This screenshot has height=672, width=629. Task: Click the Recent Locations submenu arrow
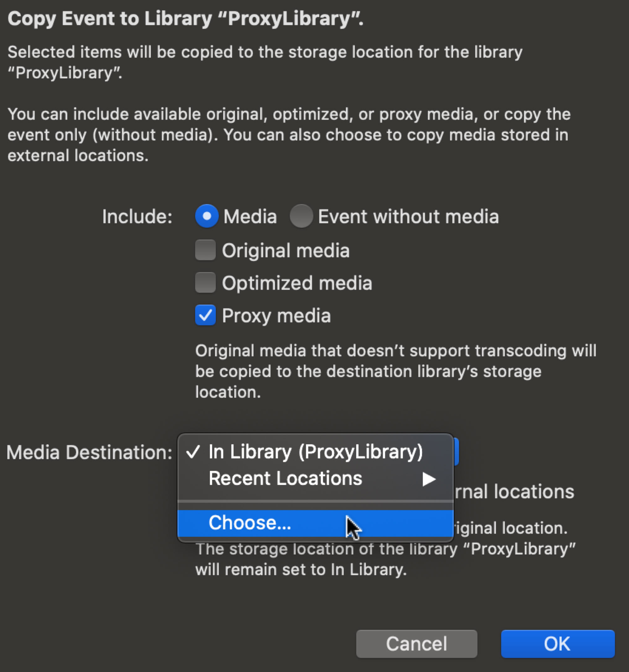(x=429, y=479)
